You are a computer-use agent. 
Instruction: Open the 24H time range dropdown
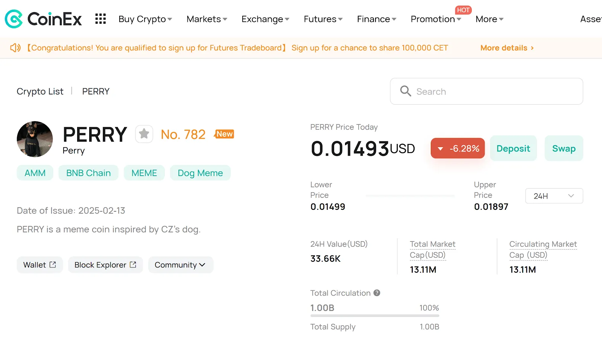pos(554,196)
